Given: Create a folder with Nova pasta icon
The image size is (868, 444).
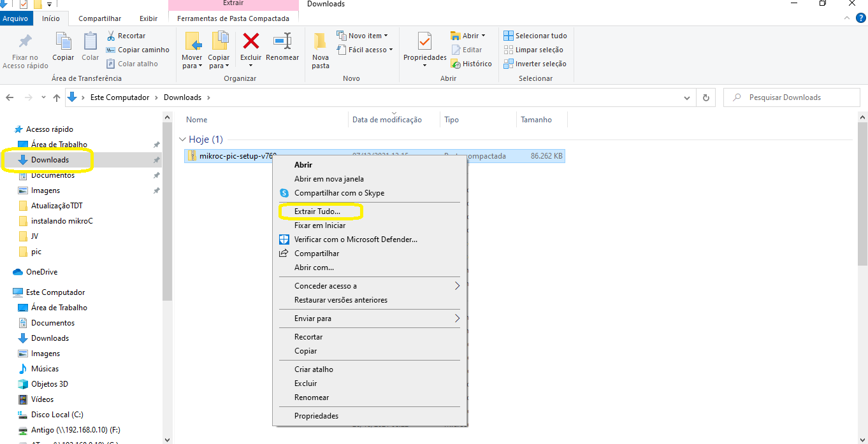Looking at the screenshot, I should [321, 43].
